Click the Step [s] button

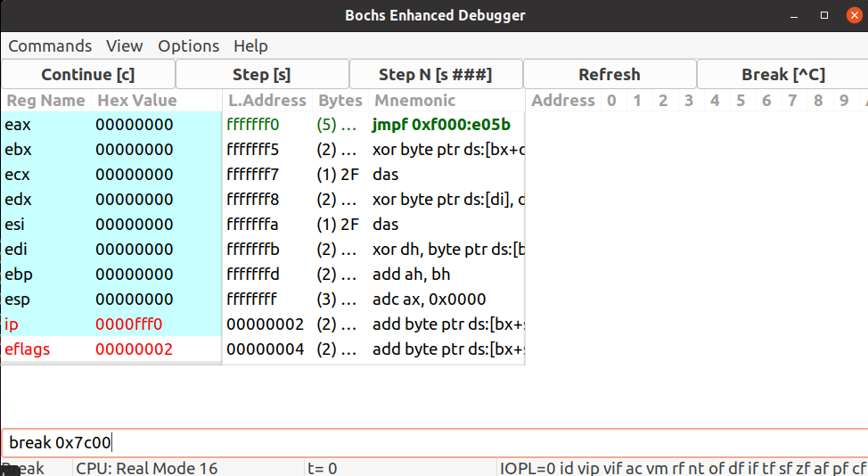262,74
